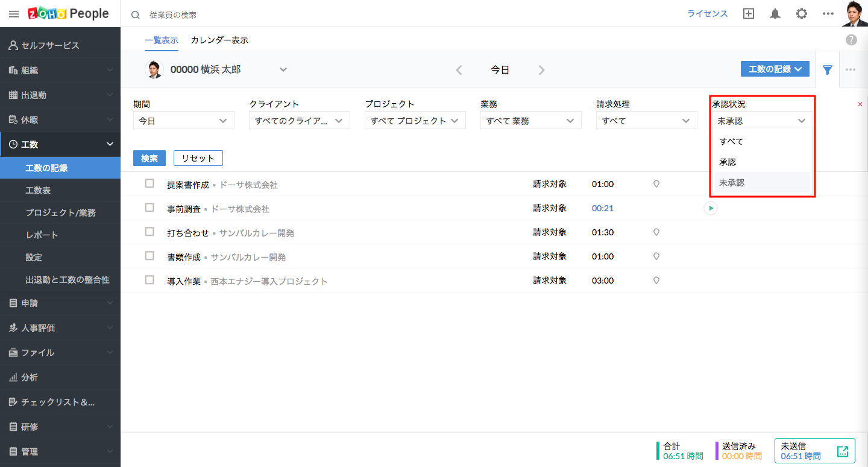Click location pin for 提案書作成 entry

656,184
